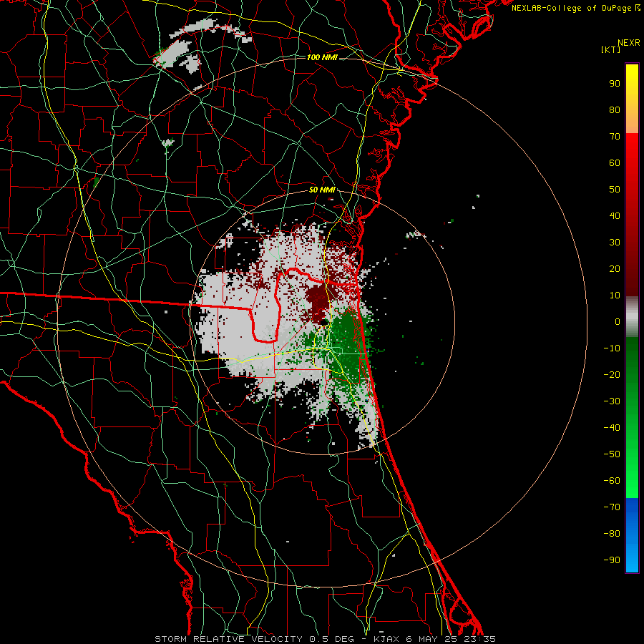Image resolution: width=644 pixels, height=644 pixels.
Task: Select the -10 knot scale value
Action: 612,348
